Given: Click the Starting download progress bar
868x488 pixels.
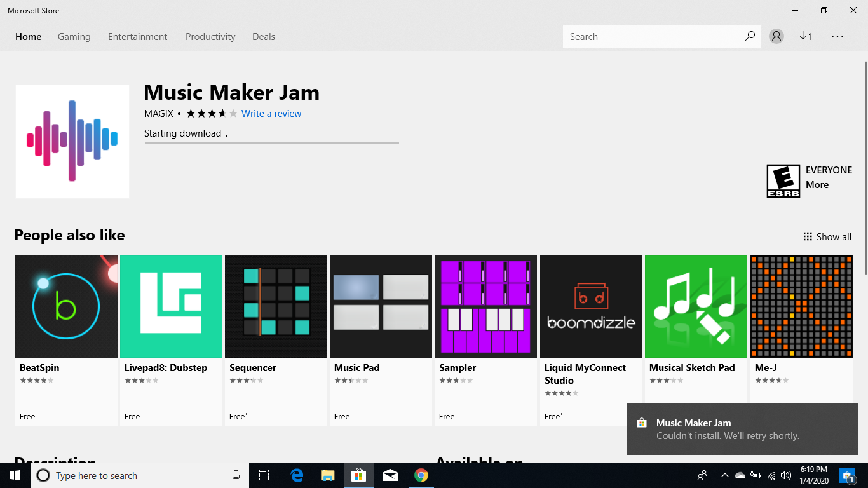Looking at the screenshot, I should [x=272, y=143].
